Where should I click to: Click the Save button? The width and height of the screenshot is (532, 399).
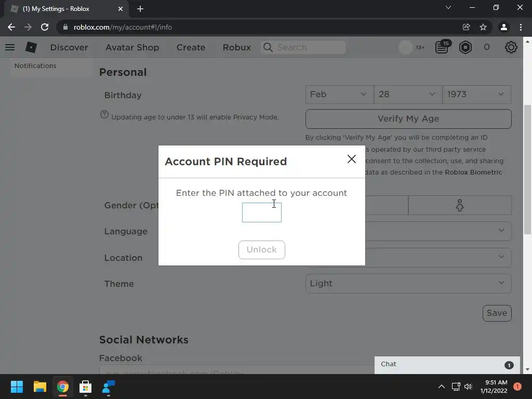497,313
